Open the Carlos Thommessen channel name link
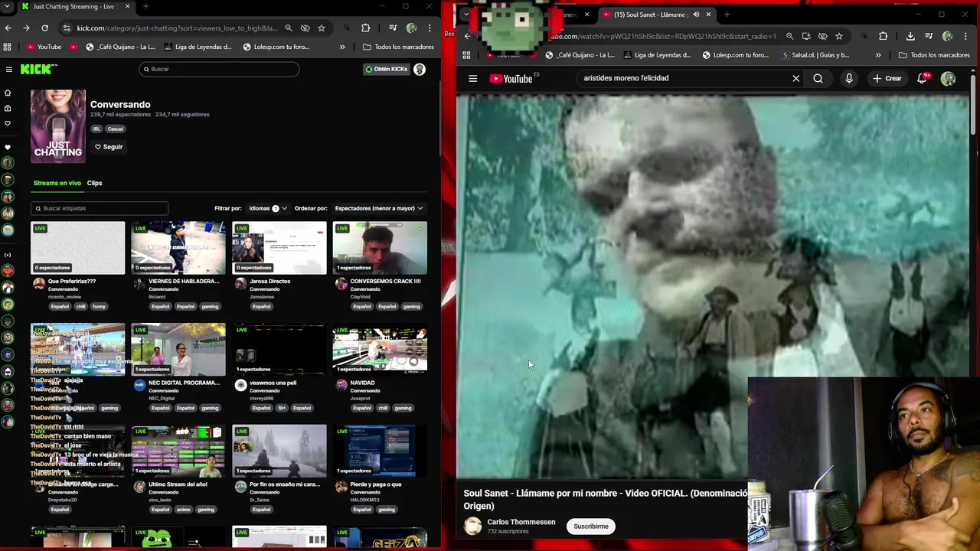The width and height of the screenshot is (980, 551). coord(521,522)
